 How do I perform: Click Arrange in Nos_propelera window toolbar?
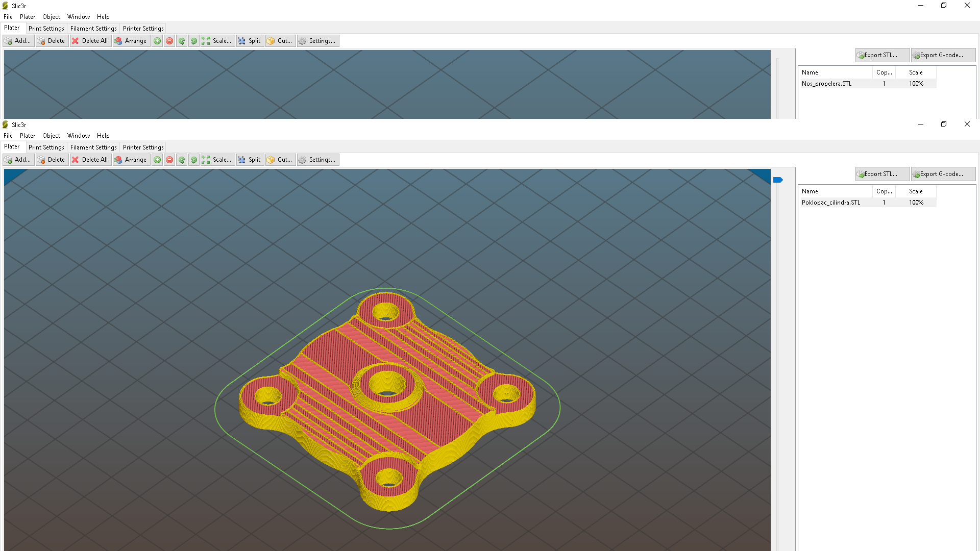[x=131, y=41]
